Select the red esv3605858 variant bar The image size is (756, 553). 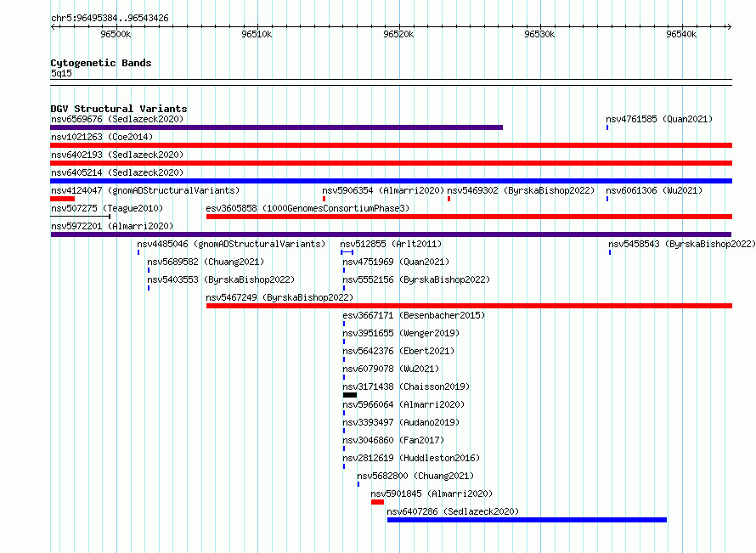pos(469,217)
